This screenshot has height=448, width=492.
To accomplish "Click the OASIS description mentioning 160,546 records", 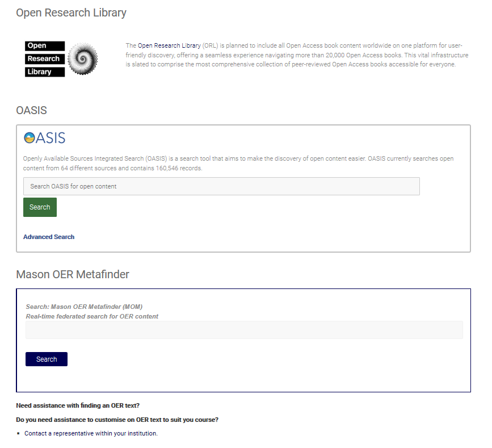I will pyautogui.click(x=238, y=164).
